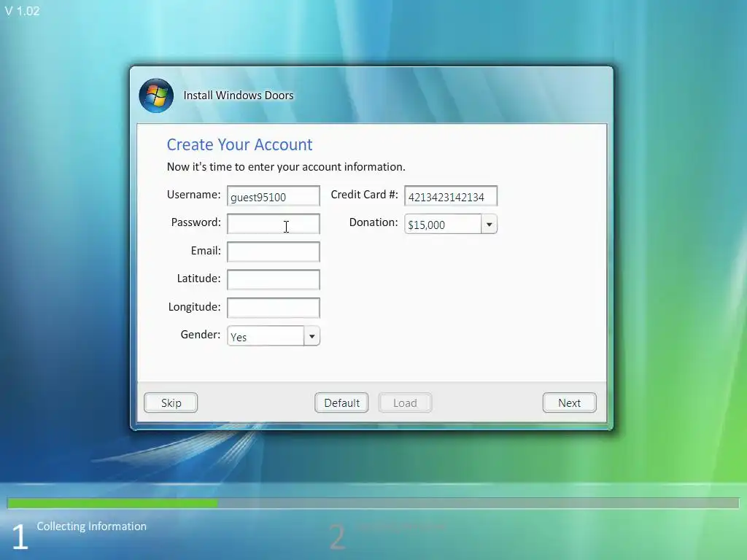Select the Email text field
747x560 pixels.
pyautogui.click(x=274, y=252)
